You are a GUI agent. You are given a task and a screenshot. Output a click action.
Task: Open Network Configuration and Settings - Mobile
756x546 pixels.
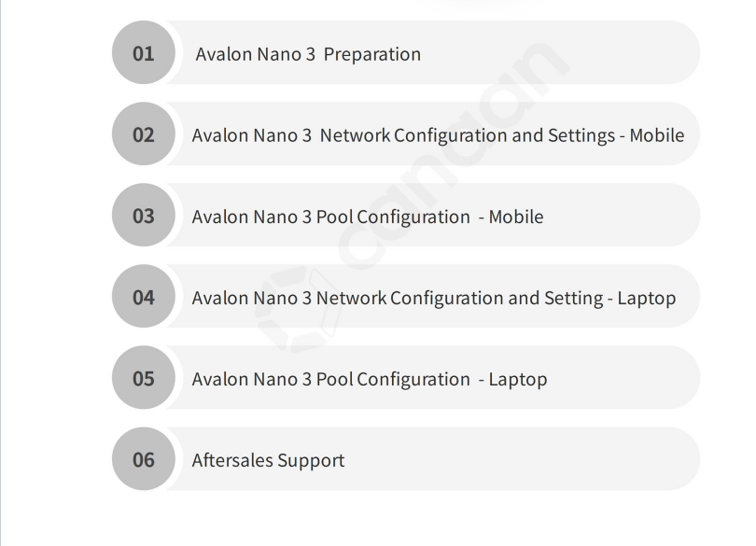pyautogui.click(x=437, y=135)
